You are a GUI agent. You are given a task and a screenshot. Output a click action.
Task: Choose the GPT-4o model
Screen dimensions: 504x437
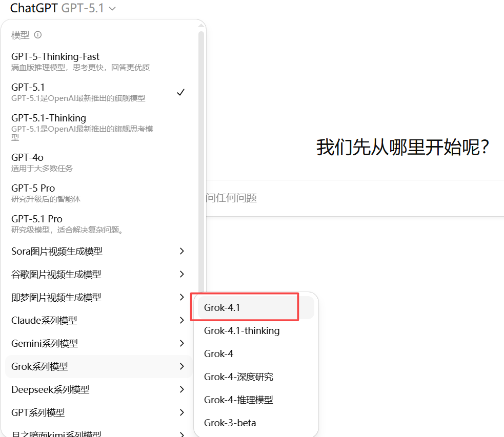[x=99, y=163]
